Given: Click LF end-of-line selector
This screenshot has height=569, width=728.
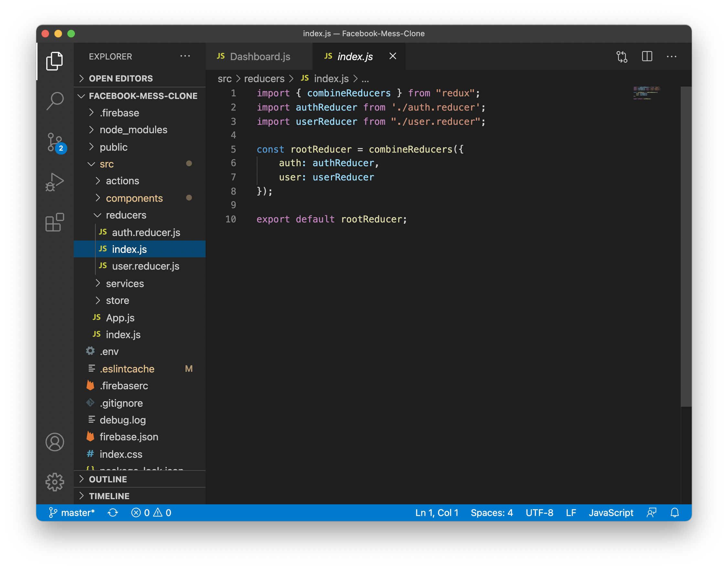Looking at the screenshot, I should pos(571,512).
